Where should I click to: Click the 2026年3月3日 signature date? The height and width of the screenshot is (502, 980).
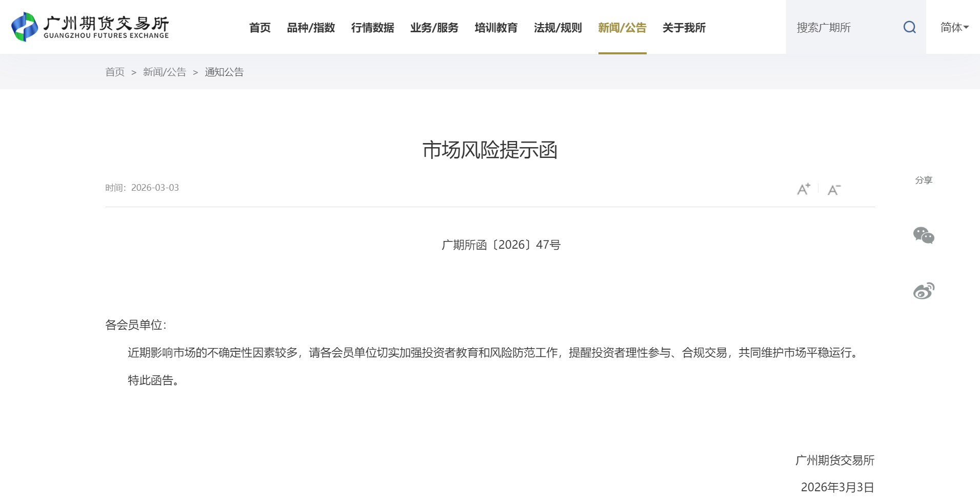click(x=837, y=487)
